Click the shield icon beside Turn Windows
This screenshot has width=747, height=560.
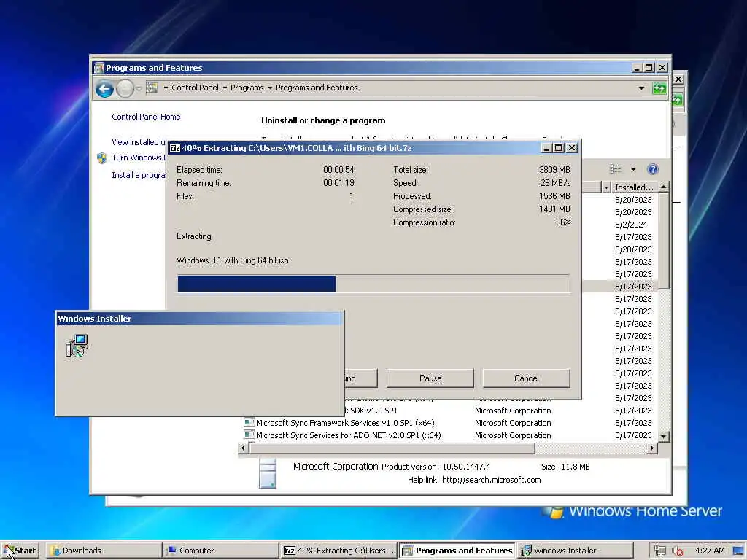pos(102,158)
